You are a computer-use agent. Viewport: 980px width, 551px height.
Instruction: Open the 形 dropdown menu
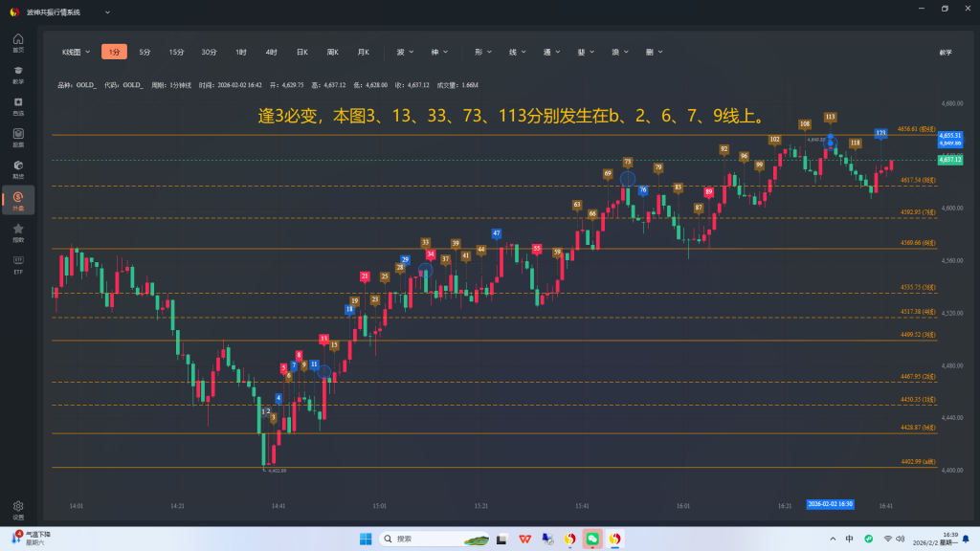pyautogui.click(x=482, y=52)
